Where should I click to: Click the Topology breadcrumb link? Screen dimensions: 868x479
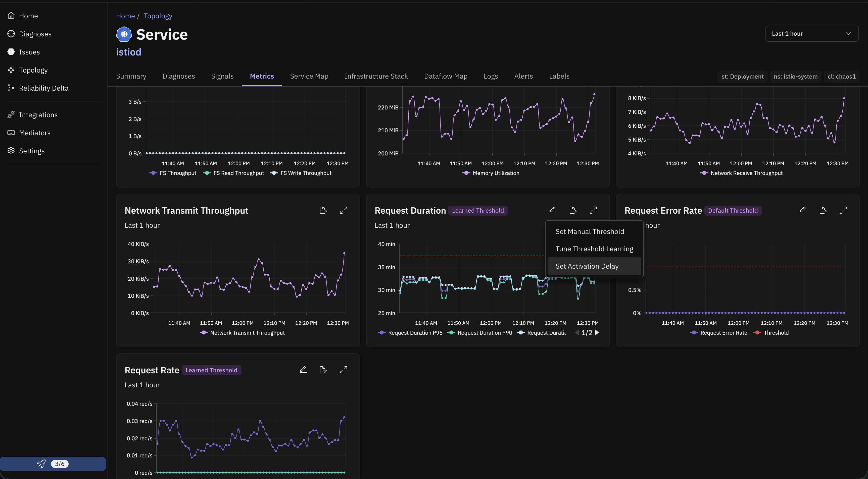click(158, 16)
